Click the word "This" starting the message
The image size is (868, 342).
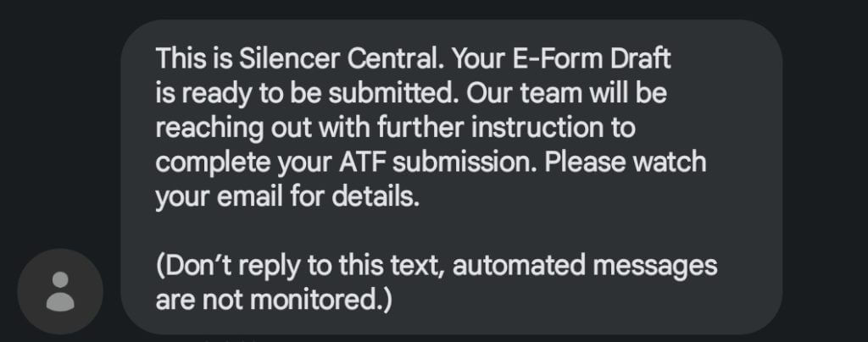click(x=180, y=58)
